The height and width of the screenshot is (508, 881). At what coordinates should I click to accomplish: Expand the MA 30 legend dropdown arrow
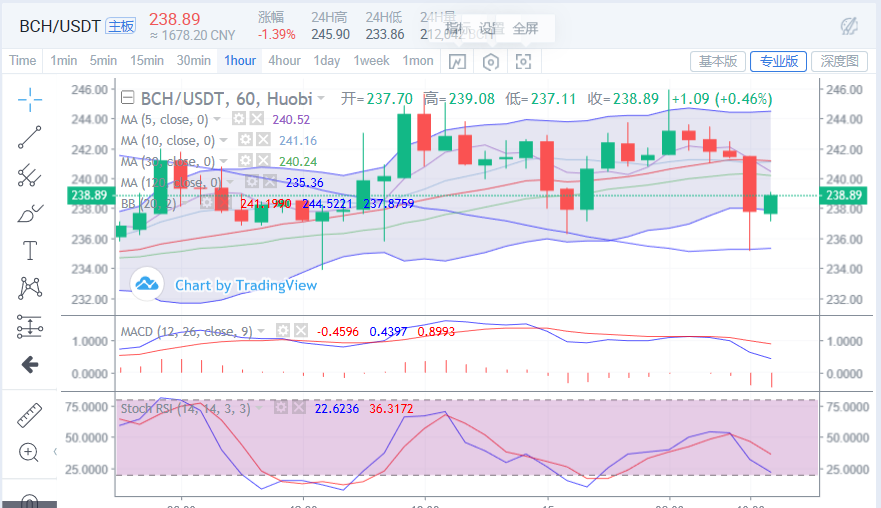[224, 161]
